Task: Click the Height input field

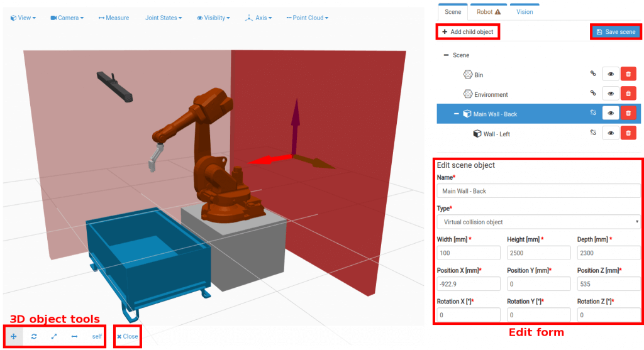Action: pos(538,253)
